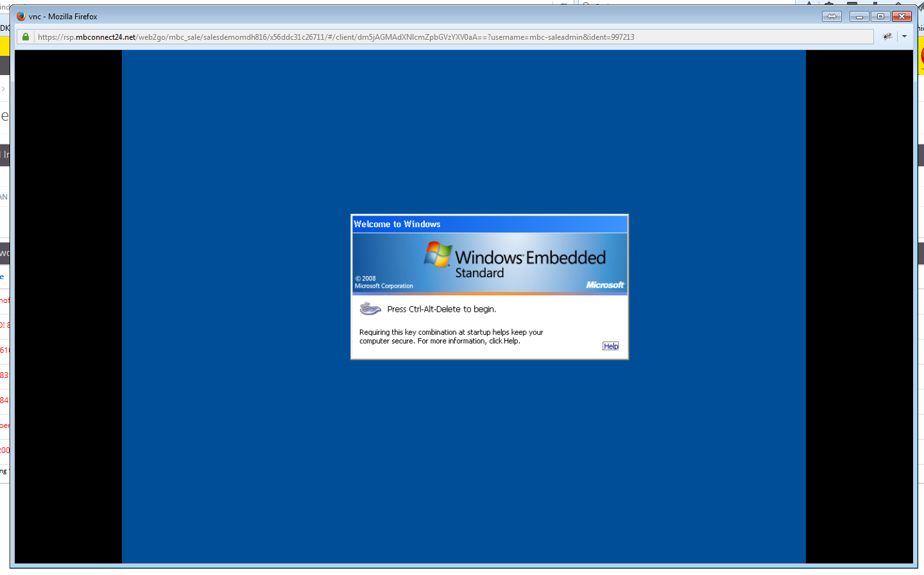Click the '© 2008 Microsoft Corporation' copyright text
The image size is (924, 575).
pos(384,282)
